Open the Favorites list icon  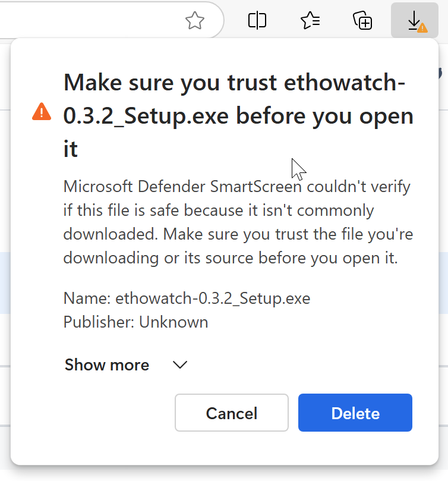(310, 21)
